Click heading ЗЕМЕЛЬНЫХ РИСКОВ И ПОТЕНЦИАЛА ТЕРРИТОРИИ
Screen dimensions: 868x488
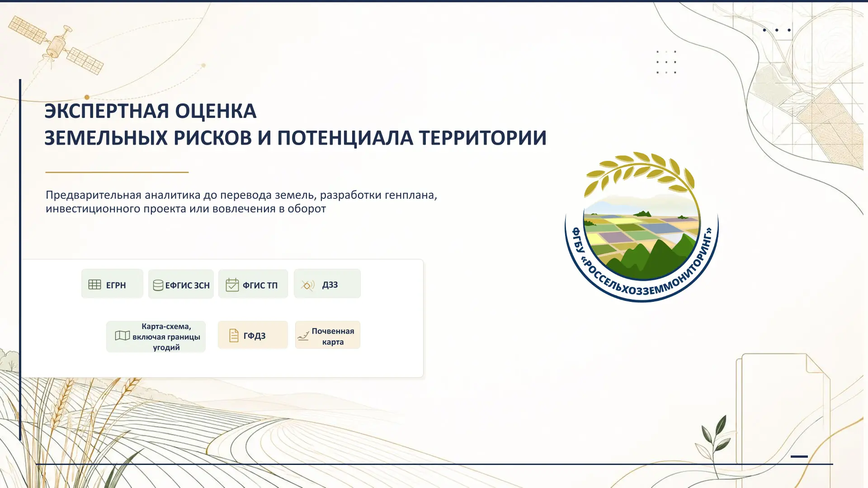[296, 138]
